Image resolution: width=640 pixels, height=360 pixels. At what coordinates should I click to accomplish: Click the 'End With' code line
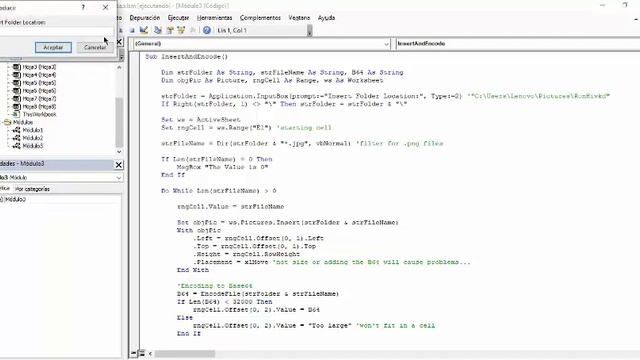pos(193,270)
